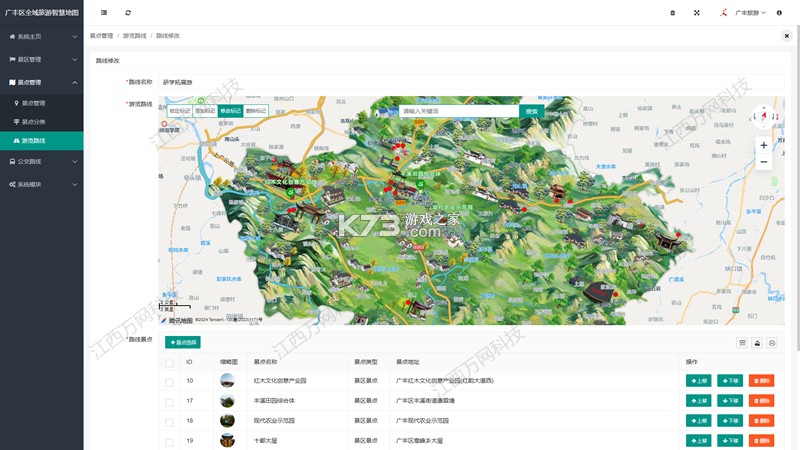
Task: Select the 修改标记 map tab
Action: 231,111
